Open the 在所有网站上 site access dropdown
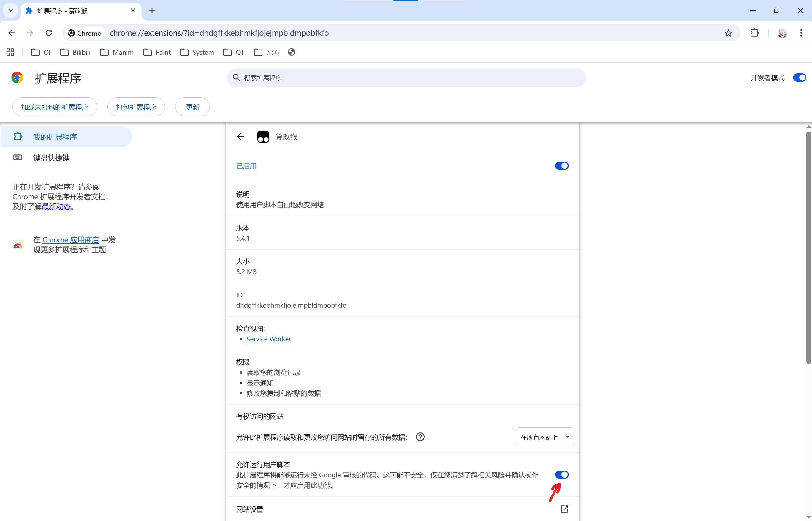 point(545,437)
